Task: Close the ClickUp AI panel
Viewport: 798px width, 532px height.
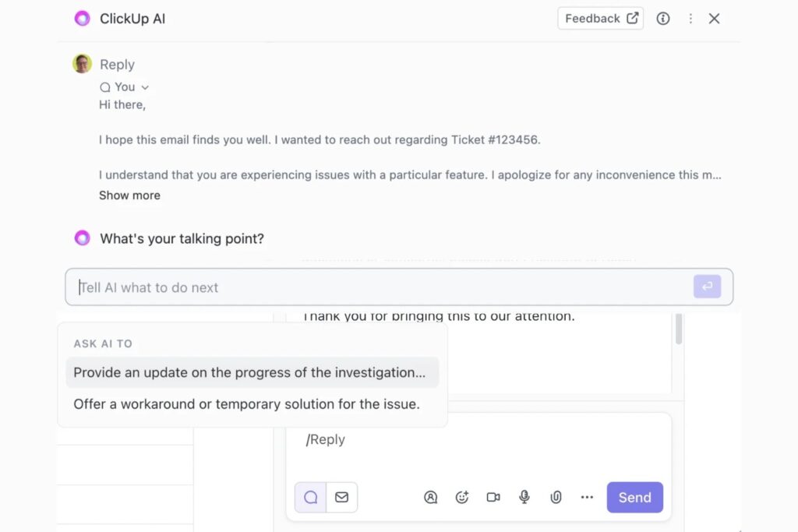Action: 714,19
